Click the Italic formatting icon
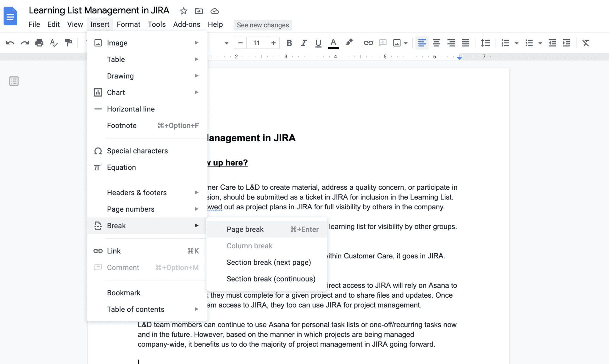The image size is (609, 364). point(303,43)
